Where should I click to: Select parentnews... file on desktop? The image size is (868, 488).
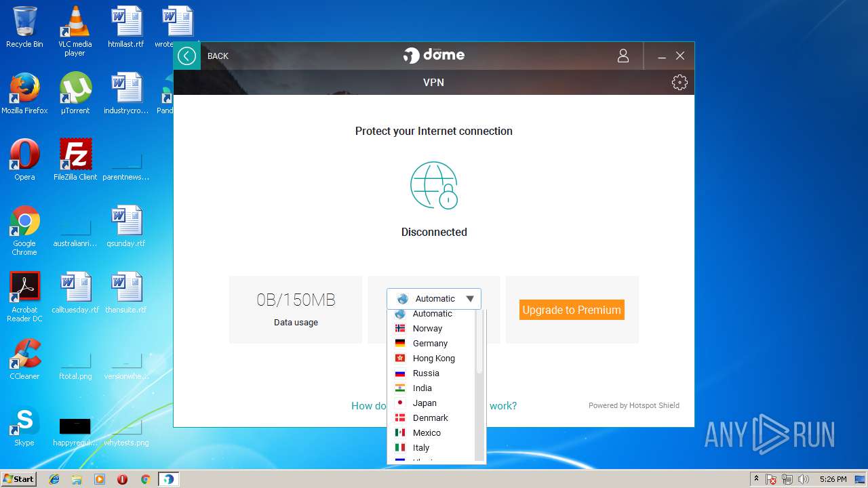(x=126, y=167)
